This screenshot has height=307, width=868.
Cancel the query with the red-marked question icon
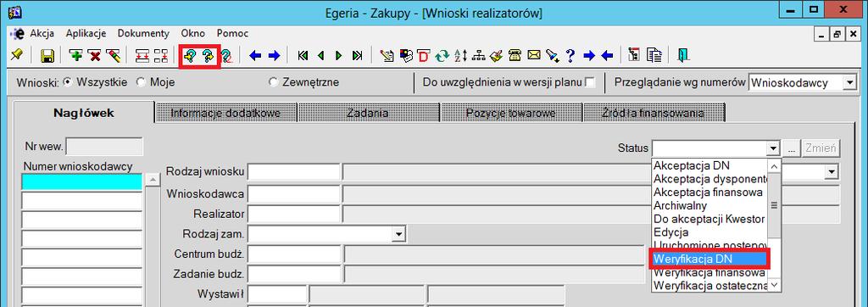(225, 55)
